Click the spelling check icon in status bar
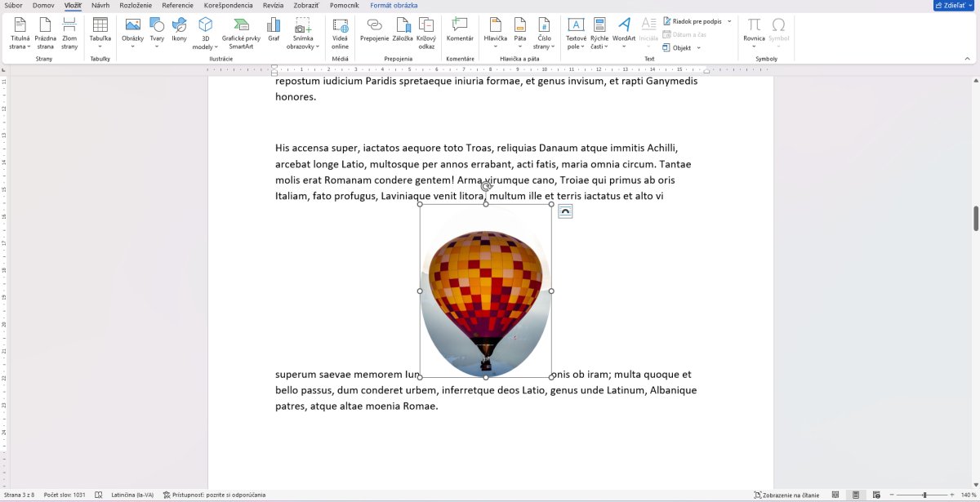 (x=99, y=495)
